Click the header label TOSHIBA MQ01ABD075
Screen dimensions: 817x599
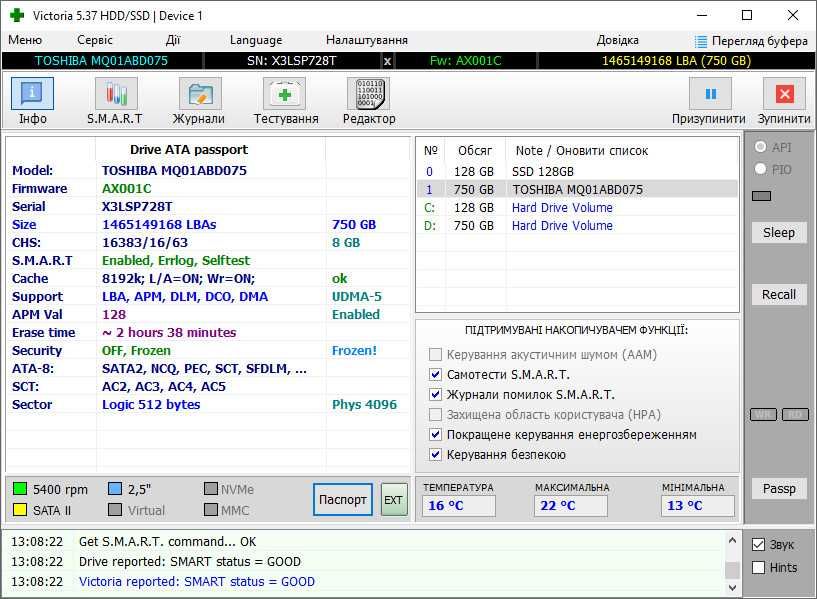[101, 61]
